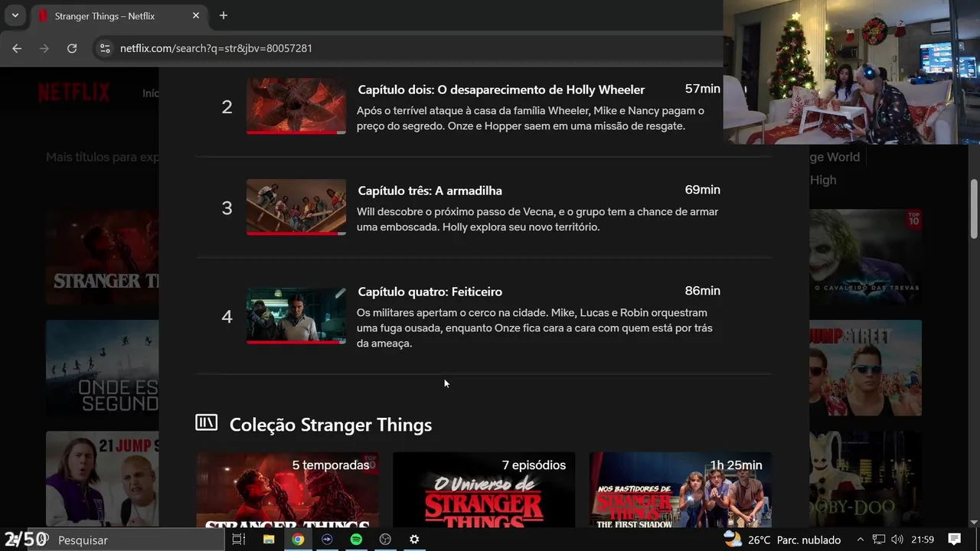
Task: Click the 57min episode duration
Action: 702,89
